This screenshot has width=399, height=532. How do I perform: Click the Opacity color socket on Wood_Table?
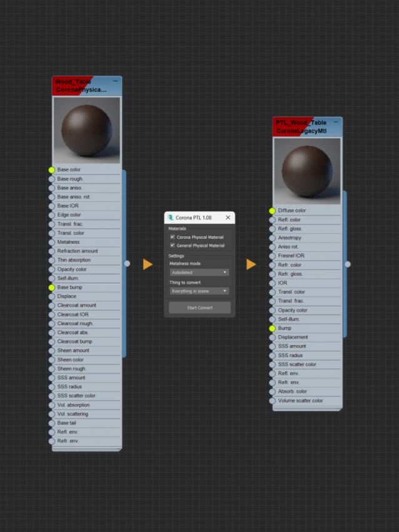point(52,269)
